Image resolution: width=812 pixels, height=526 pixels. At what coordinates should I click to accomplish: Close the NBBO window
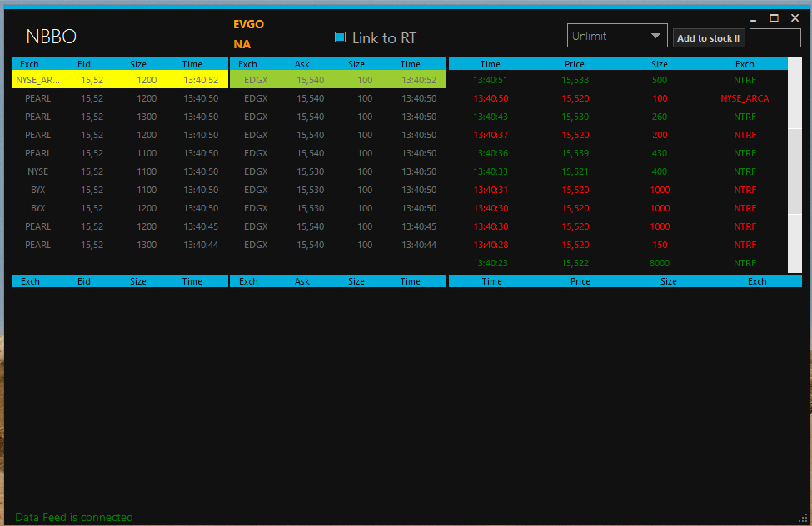(795, 18)
